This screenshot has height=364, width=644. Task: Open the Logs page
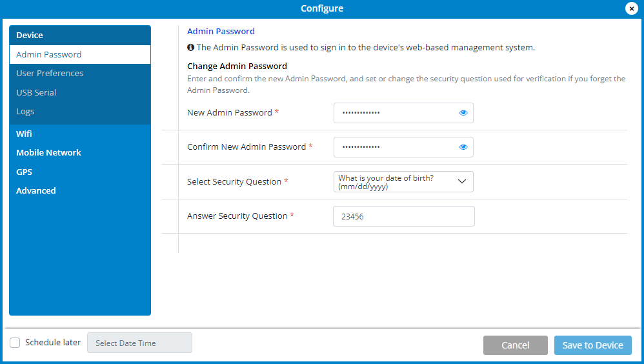point(25,112)
